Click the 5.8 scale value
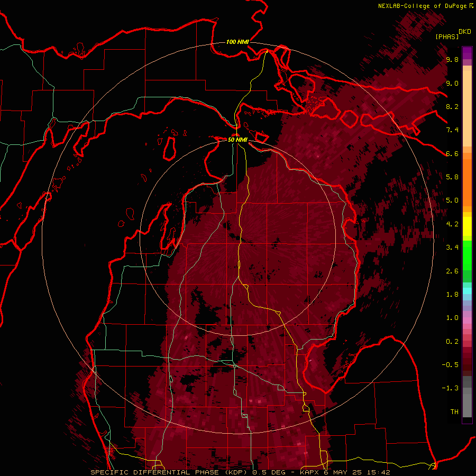Image resolution: width=476 pixels, height=476 pixels. [452, 177]
